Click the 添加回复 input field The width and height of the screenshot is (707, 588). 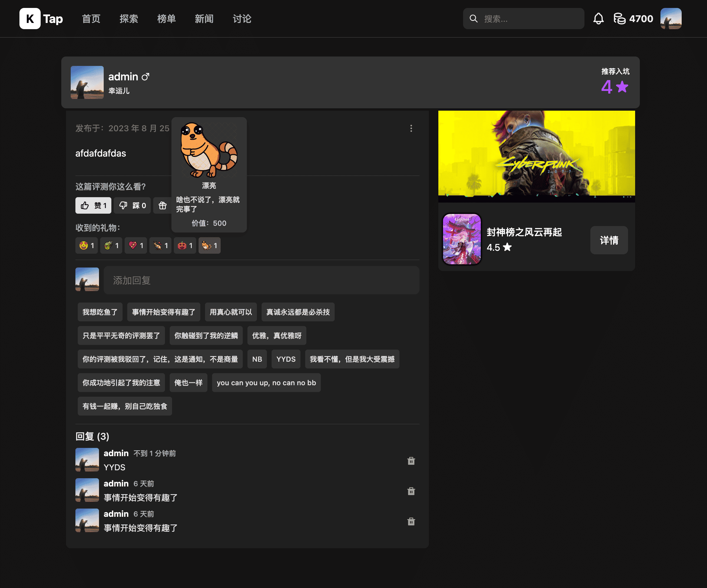tap(261, 280)
